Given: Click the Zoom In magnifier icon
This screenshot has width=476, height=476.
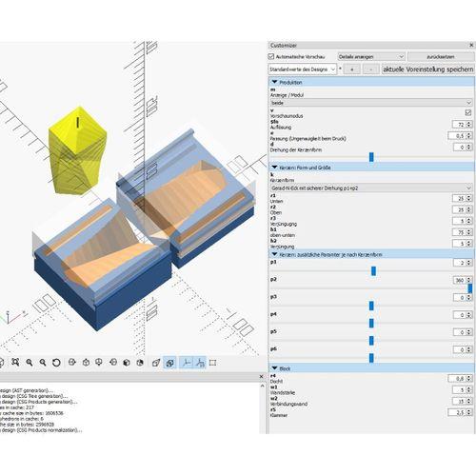Looking at the screenshot, I should 30,363.
